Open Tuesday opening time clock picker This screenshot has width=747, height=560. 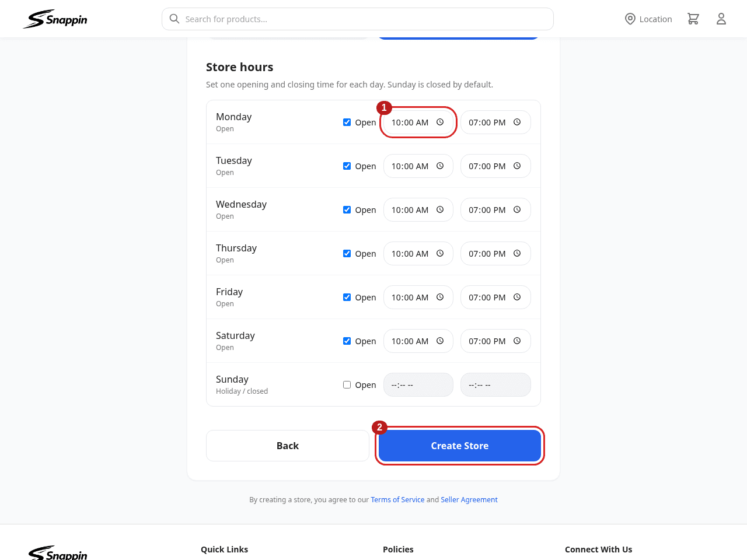coord(440,166)
